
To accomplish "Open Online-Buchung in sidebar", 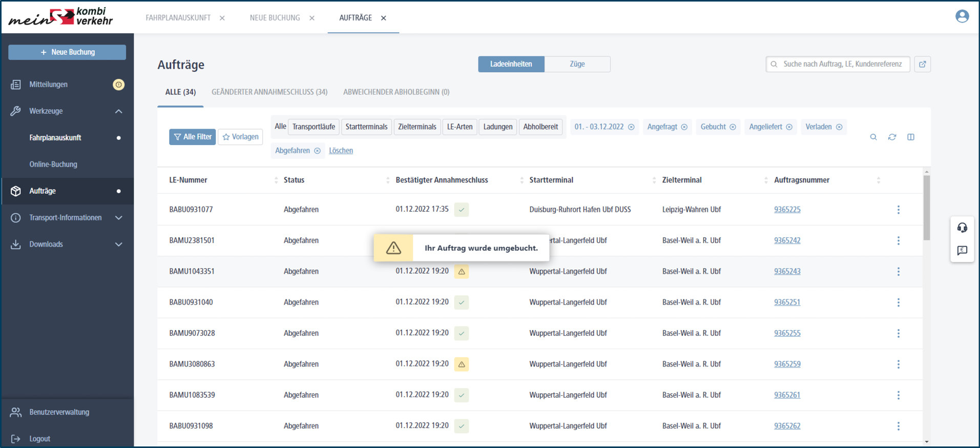I will tap(53, 165).
